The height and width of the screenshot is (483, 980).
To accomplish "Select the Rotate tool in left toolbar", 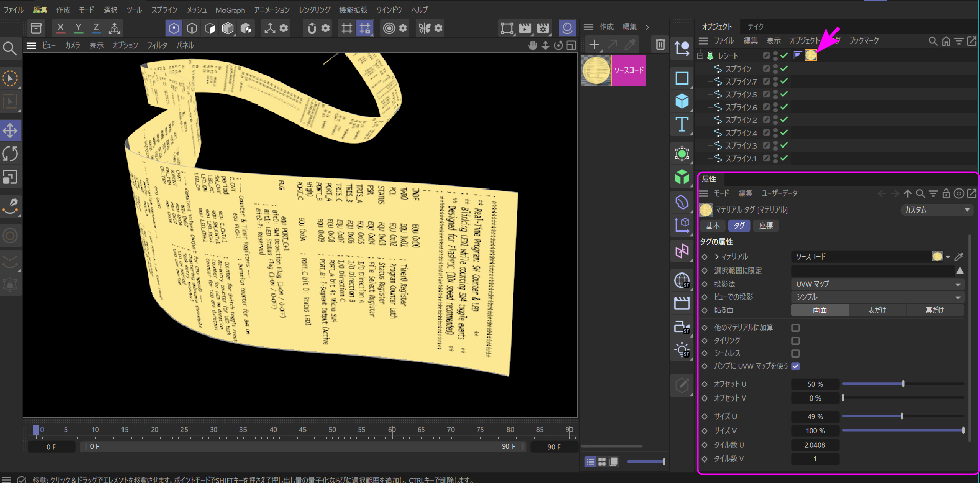I will click(x=10, y=154).
